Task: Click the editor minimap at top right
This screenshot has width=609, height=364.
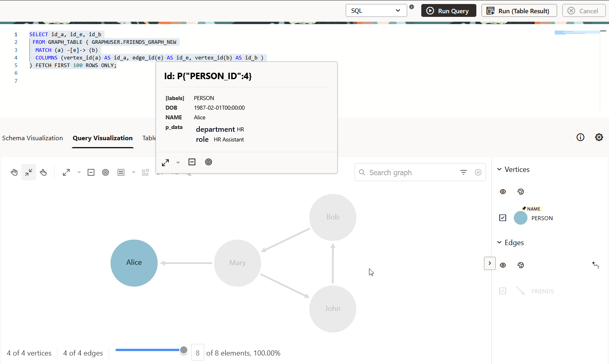Action: pos(577,33)
